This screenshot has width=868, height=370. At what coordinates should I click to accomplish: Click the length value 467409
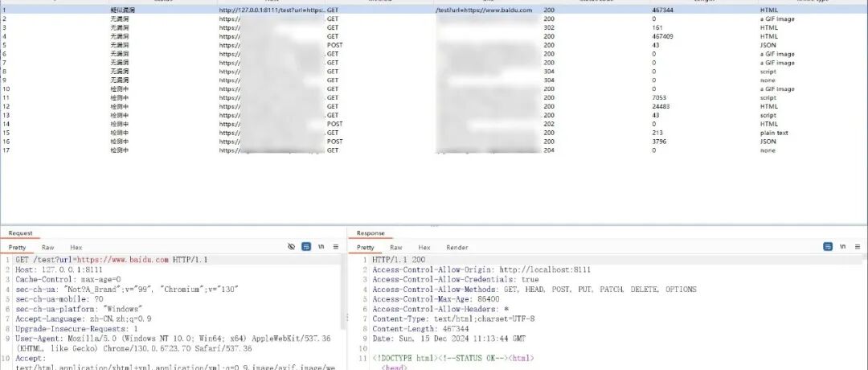663,36
